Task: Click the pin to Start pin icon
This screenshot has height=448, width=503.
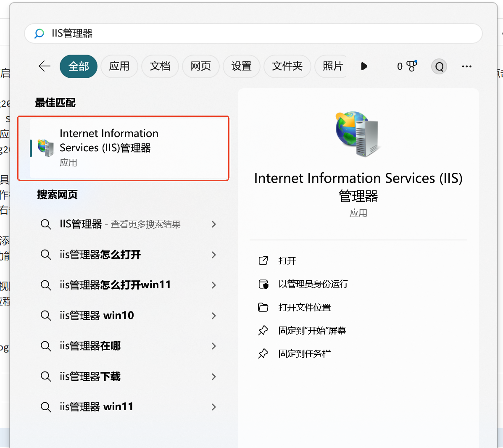Action: pyautogui.click(x=263, y=330)
